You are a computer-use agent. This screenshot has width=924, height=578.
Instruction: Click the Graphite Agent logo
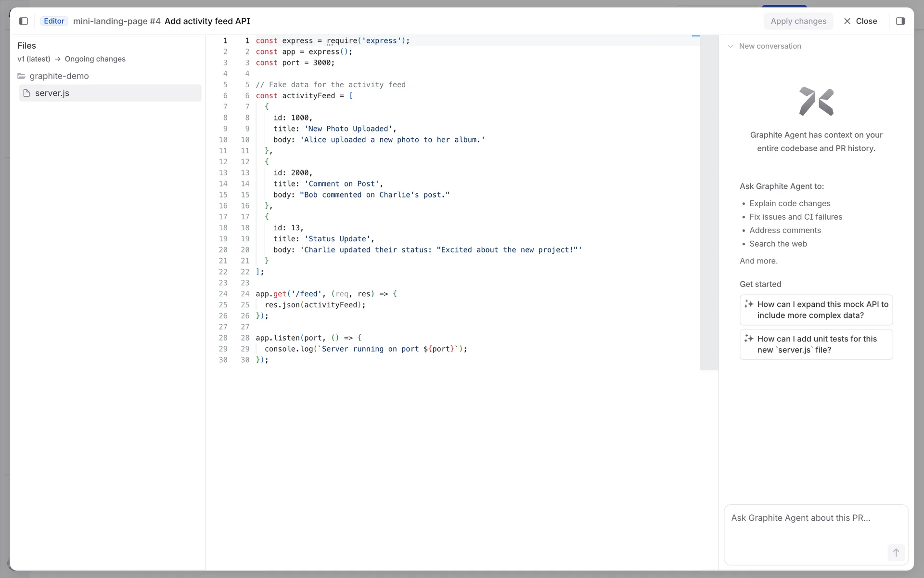816,101
